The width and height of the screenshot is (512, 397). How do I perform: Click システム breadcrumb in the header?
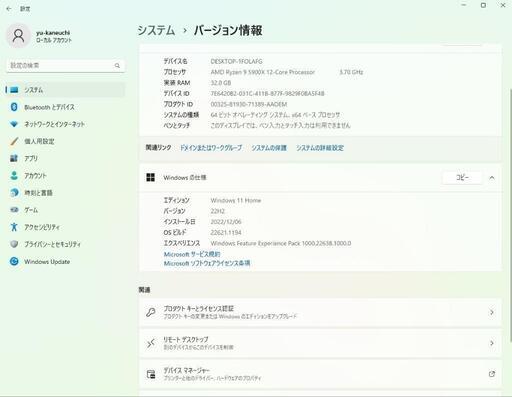point(156,30)
